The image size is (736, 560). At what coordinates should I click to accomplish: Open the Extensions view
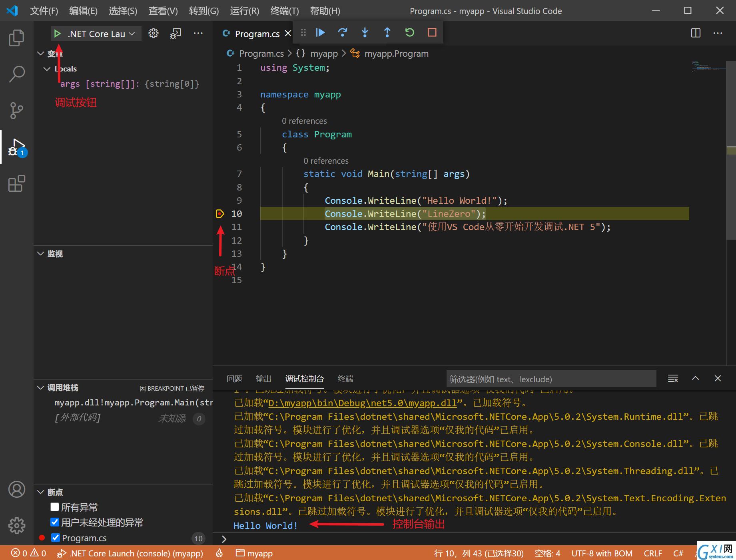point(16,184)
